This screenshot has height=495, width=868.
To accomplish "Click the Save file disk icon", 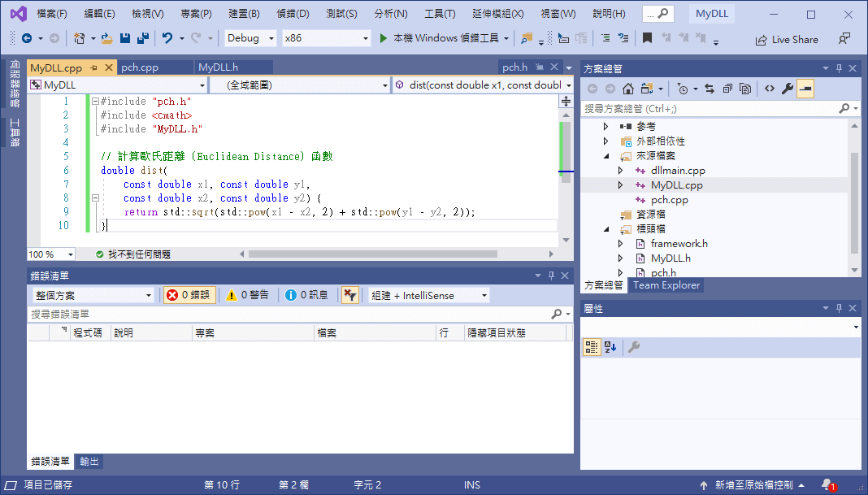I will coord(124,38).
